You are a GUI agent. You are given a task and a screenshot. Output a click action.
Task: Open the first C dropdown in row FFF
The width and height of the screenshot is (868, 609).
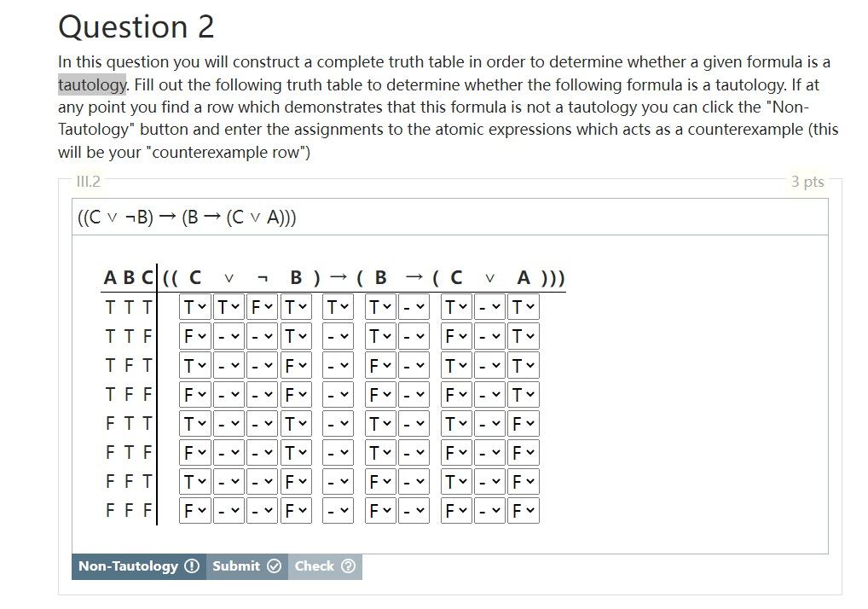195,509
